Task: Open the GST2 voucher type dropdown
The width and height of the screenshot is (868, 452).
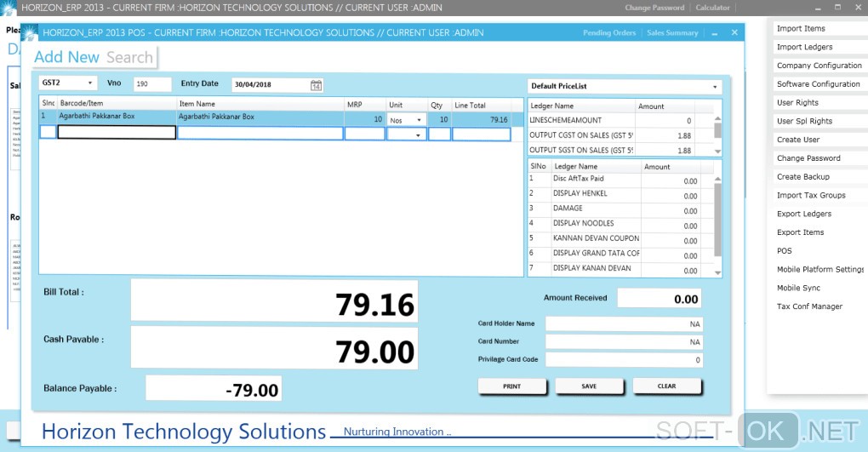Action: [89, 83]
